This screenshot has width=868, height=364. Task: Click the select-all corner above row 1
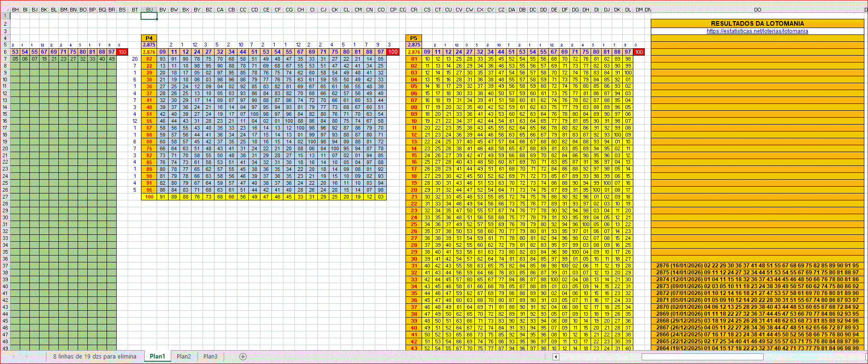pos(5,10)
